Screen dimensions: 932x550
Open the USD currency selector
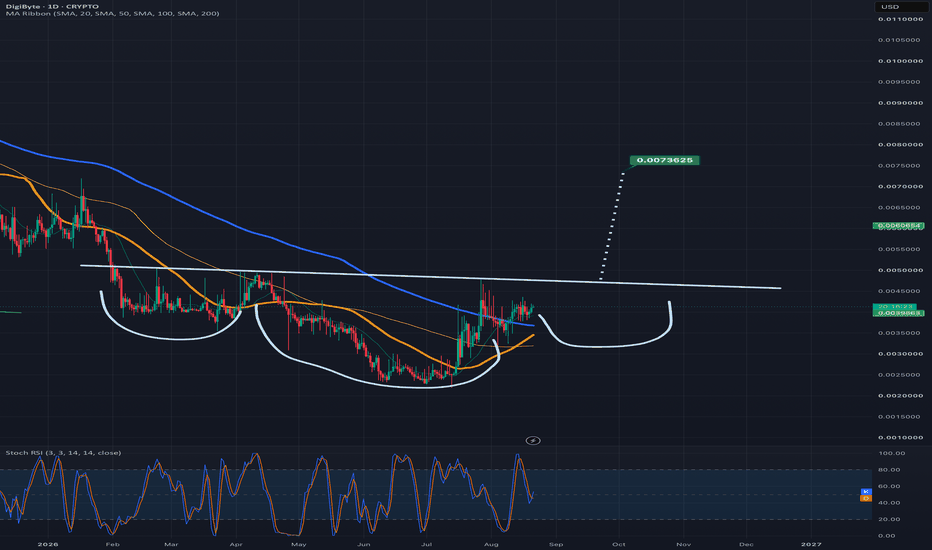(898, 7)
